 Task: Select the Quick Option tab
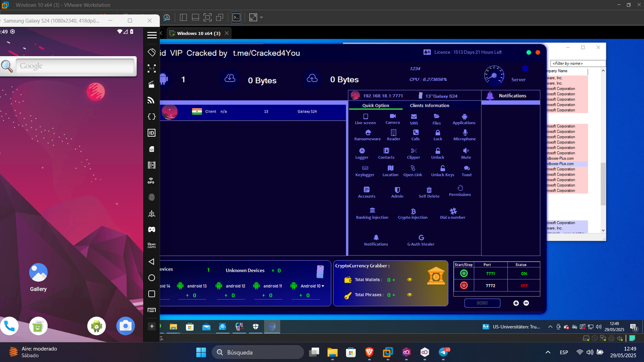(x=376, y=106)
